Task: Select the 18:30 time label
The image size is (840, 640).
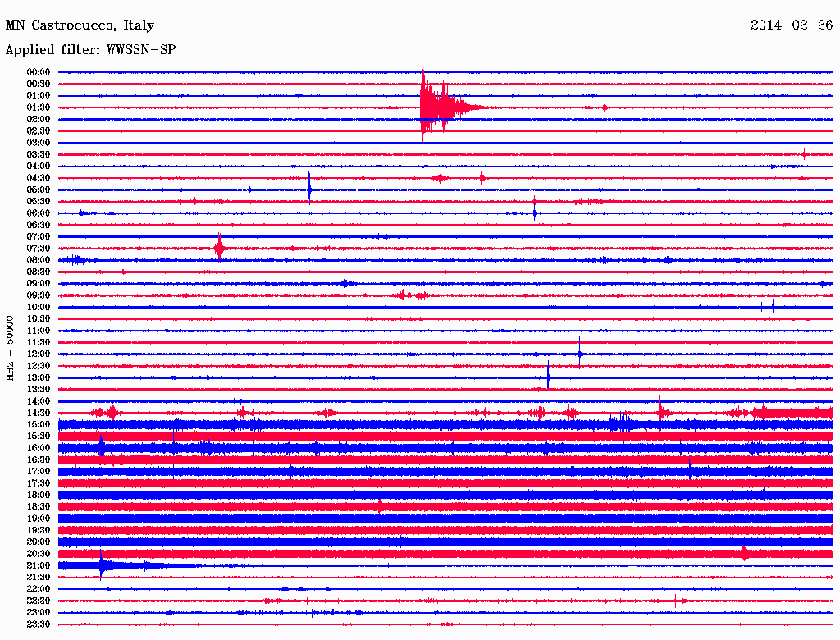Action: point(38,506)
